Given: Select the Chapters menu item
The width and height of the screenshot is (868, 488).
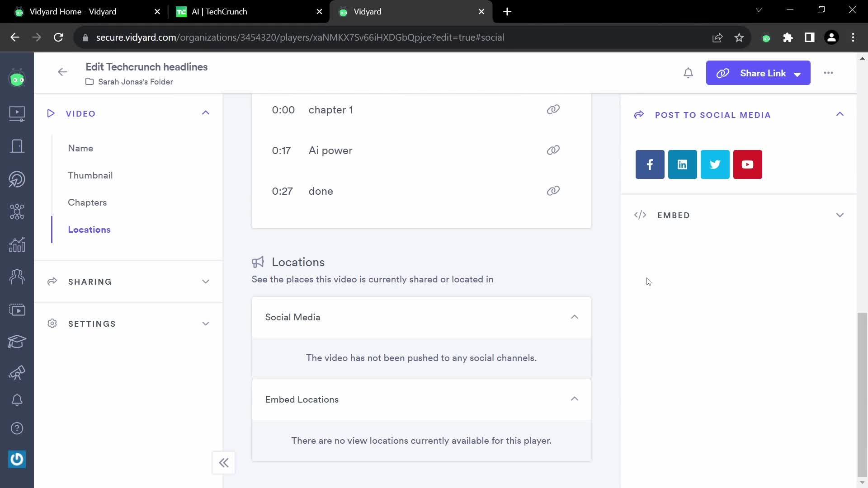Looking at the screenshot, I should 87,202.
